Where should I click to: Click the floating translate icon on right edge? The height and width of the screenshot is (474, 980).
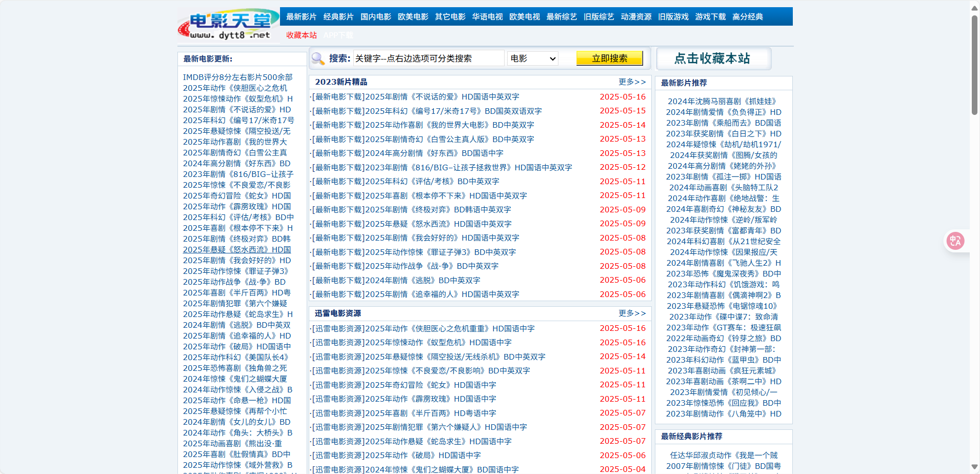[955, 241]
